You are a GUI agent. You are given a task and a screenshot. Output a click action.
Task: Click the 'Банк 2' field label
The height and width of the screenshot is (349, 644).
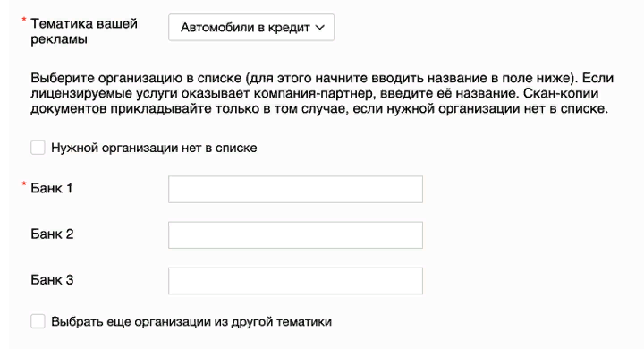(52, 234)
